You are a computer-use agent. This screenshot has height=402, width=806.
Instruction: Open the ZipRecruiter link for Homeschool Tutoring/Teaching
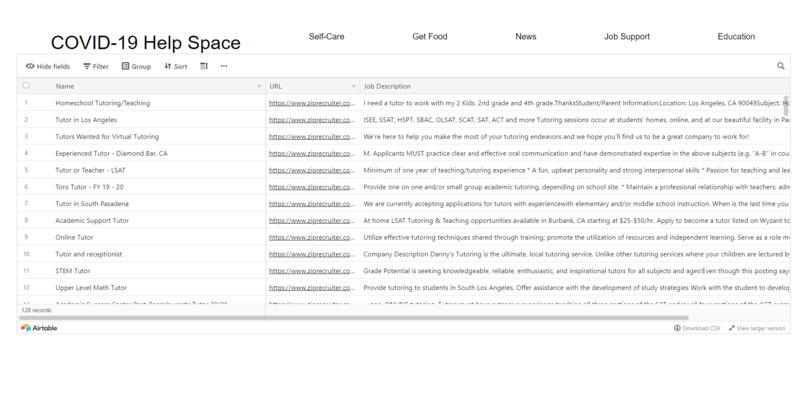pos(312,103)
